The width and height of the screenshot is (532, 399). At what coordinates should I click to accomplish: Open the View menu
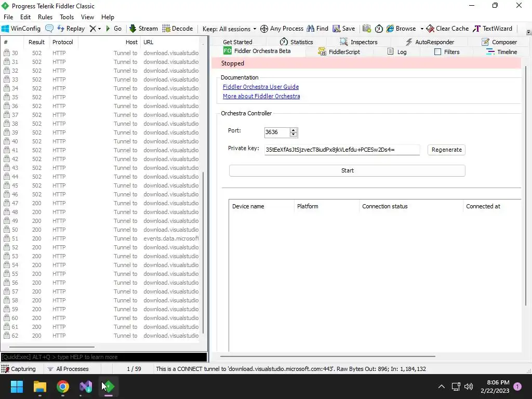coord(87,17)
